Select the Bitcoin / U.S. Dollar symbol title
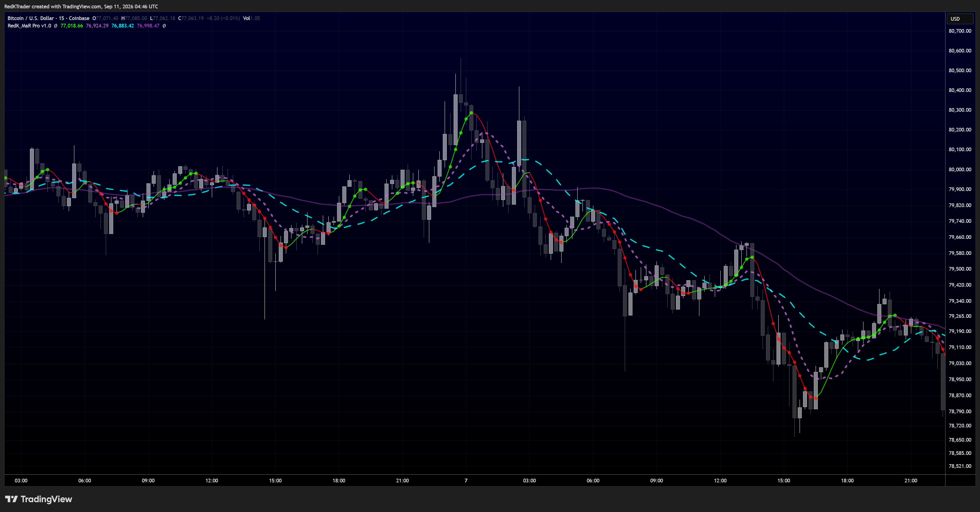980x512 pixels. click(x=31, y=18)
